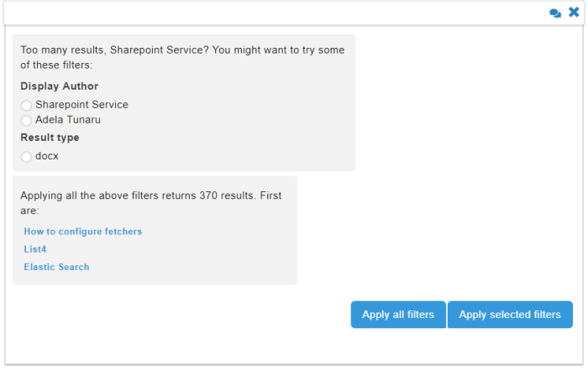588x370 pixels.
Task: Open the 'How to configure fetchers' result
Action: pos(83,232)
